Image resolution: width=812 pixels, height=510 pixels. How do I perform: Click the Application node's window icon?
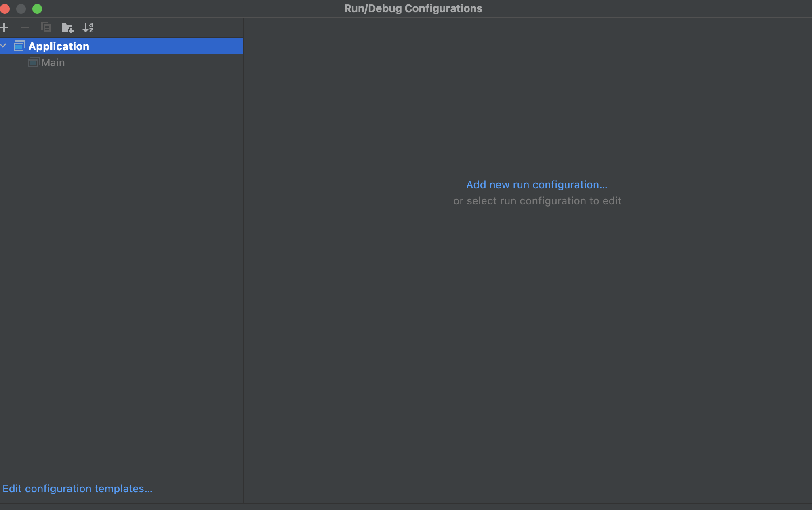point(19,46)
